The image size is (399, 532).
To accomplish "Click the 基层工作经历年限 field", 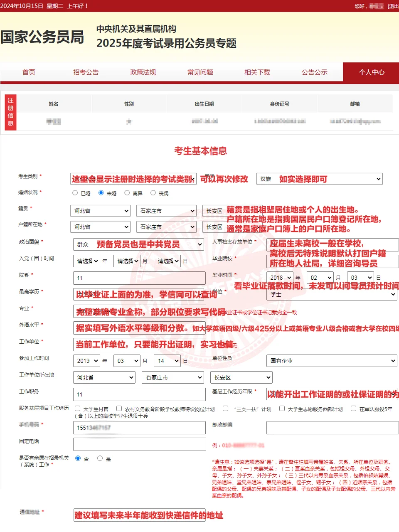I will pyautogui.click(x=332, y=394).
